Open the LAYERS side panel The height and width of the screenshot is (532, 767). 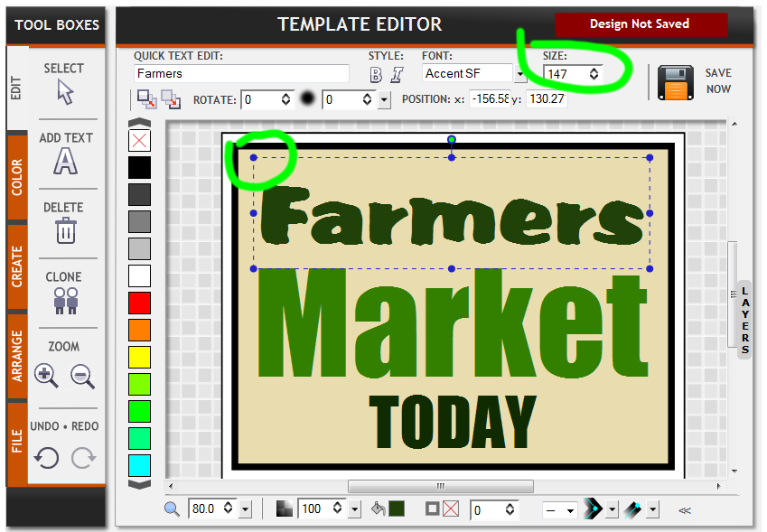coord(744,319)
